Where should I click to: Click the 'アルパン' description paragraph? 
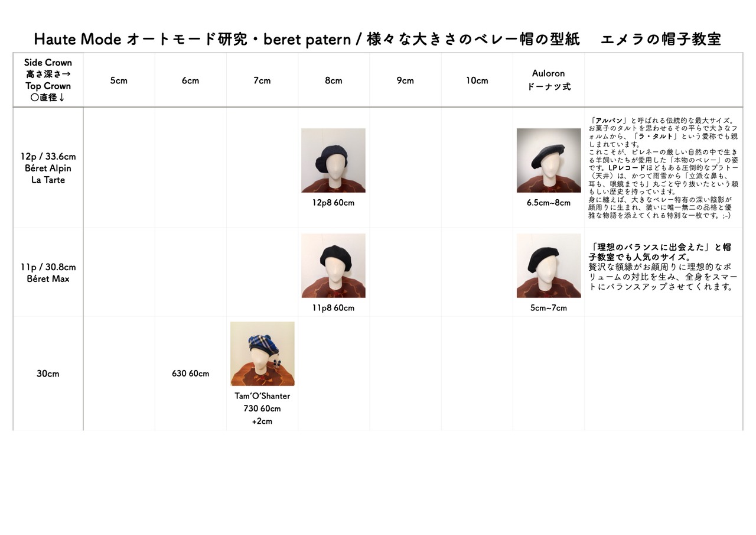point(663,168)
